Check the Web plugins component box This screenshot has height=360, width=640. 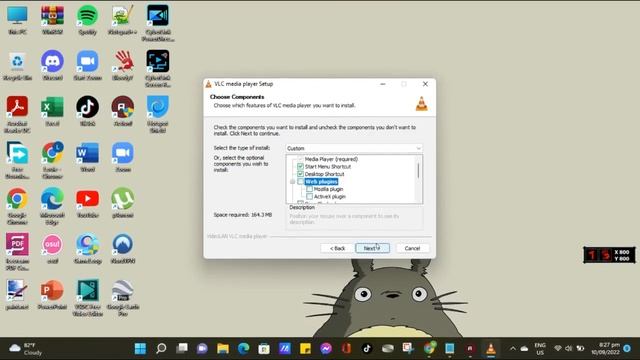[x=300, y=182]
